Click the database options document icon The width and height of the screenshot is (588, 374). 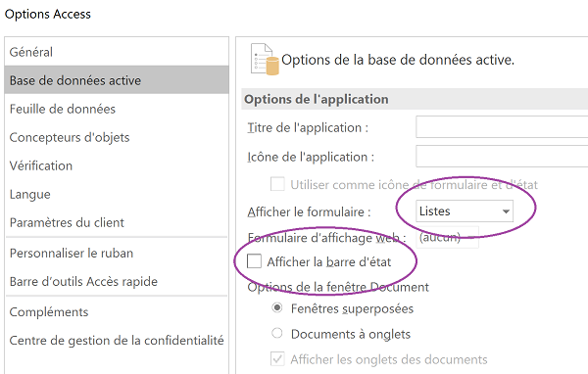[265, 59]
